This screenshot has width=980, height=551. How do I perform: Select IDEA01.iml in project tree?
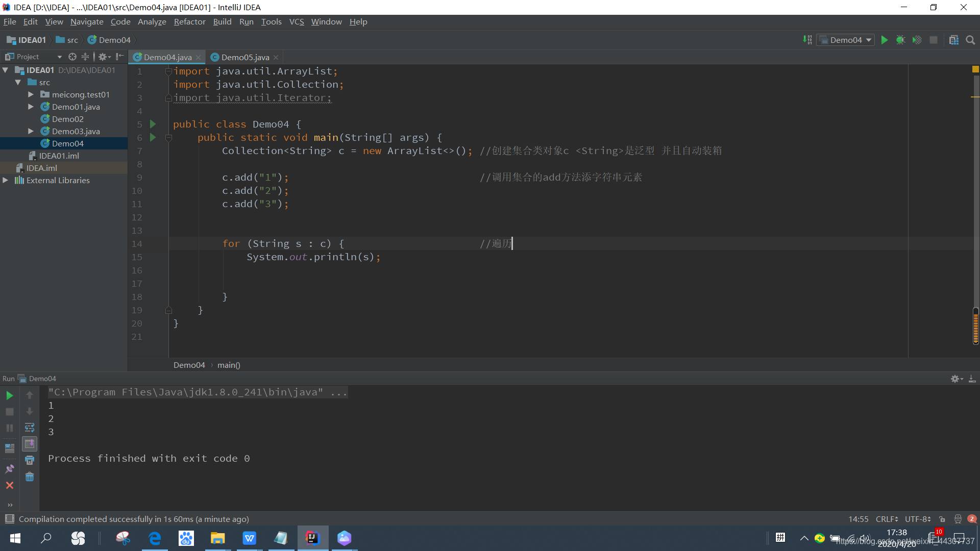point(59,156)
